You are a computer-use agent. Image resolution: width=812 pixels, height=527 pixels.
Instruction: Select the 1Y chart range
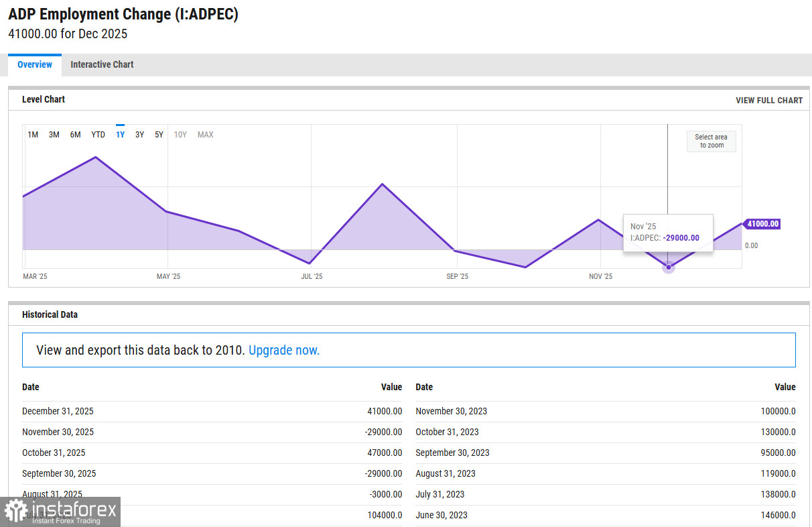(x=120, y=135)
